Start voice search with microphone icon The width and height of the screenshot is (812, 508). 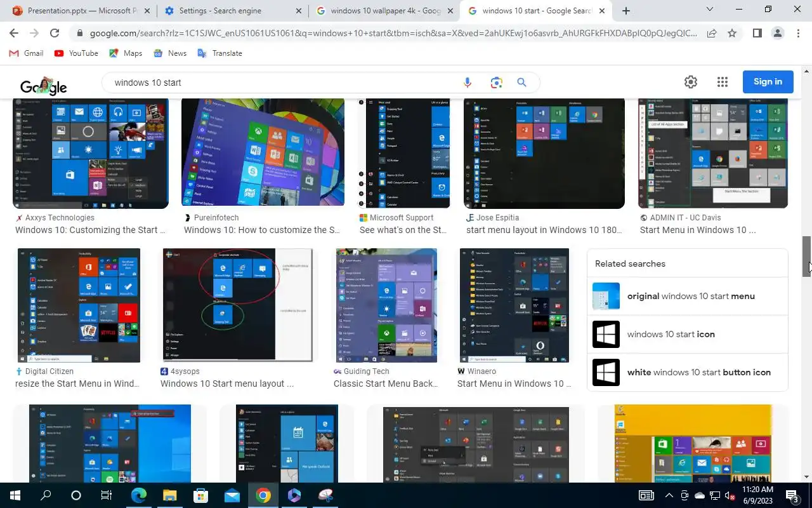tap(468, 83)
